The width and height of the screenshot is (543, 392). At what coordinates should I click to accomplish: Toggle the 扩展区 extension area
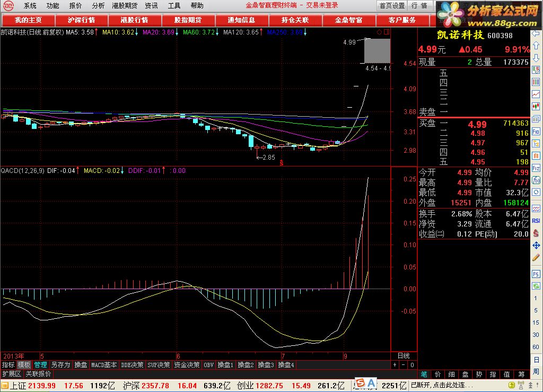[12, 374]
